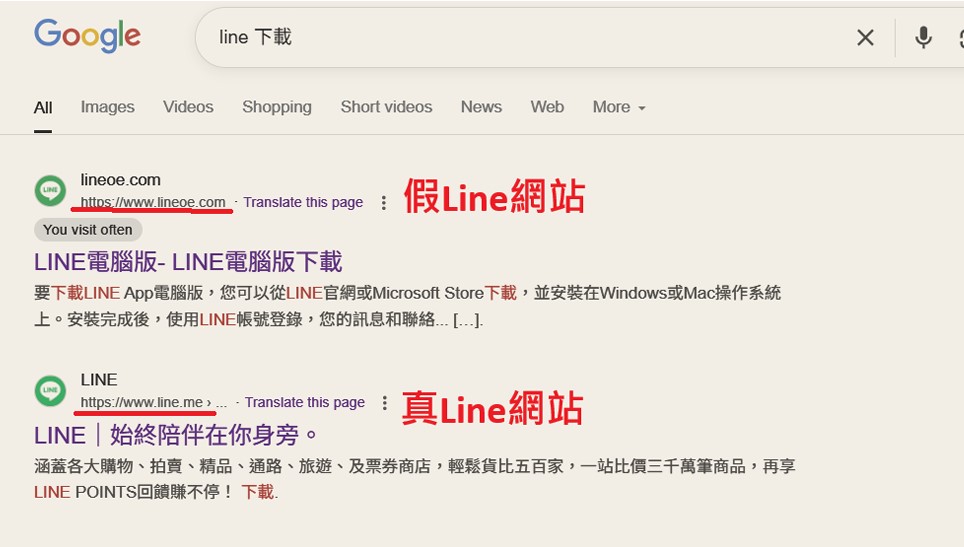Open three-dot options for line.me result
The height and width of the screenshot is (547, 964).
(x=385, y=403)
